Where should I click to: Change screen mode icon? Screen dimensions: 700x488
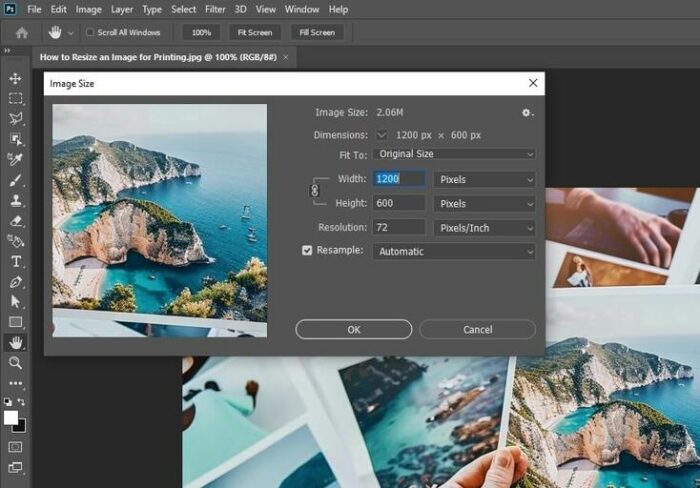click(x=15, y=467)
